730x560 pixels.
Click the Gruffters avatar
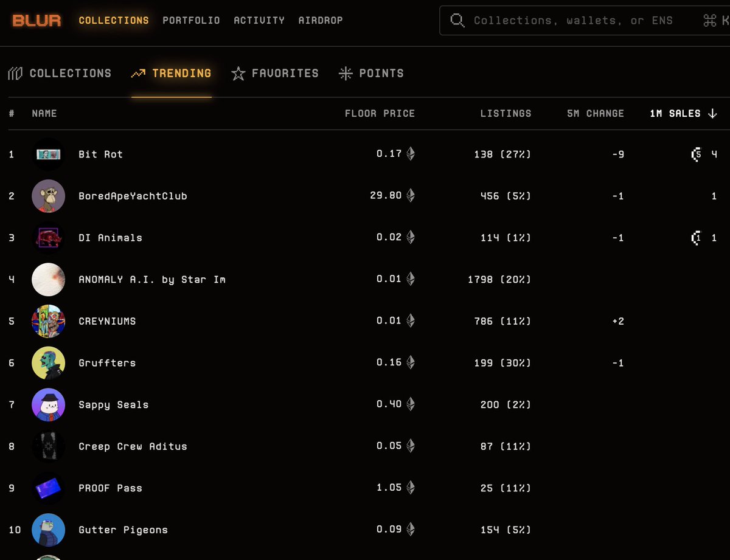click(48, 363)
